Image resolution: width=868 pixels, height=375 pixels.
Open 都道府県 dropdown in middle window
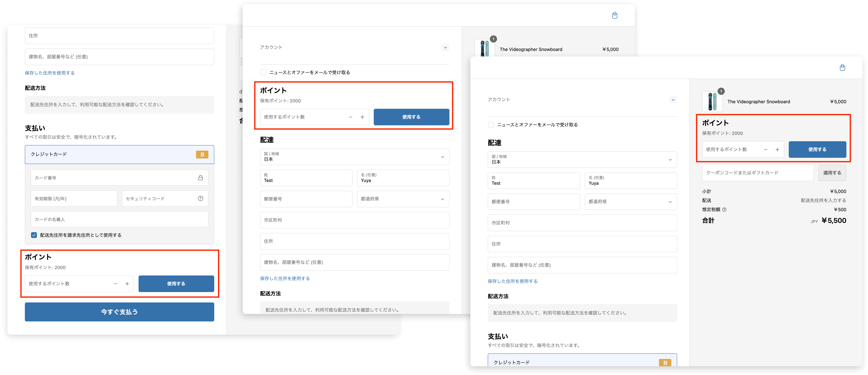[403, 199]
